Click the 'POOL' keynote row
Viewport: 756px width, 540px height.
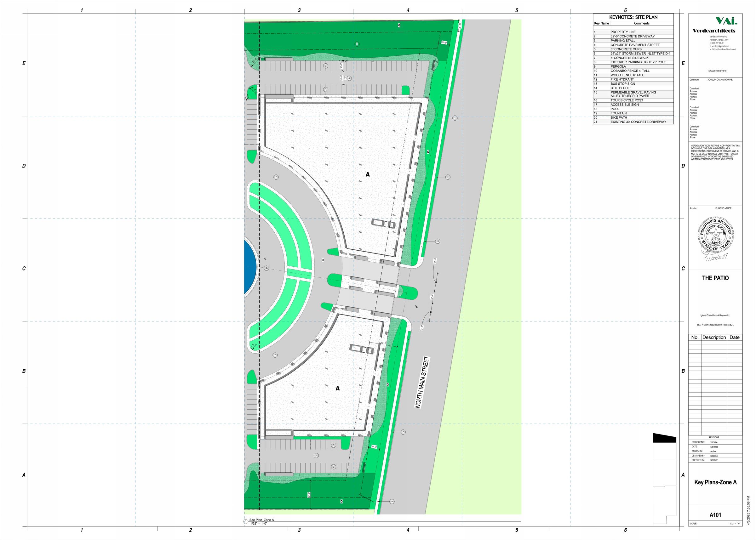coord(633,109)
